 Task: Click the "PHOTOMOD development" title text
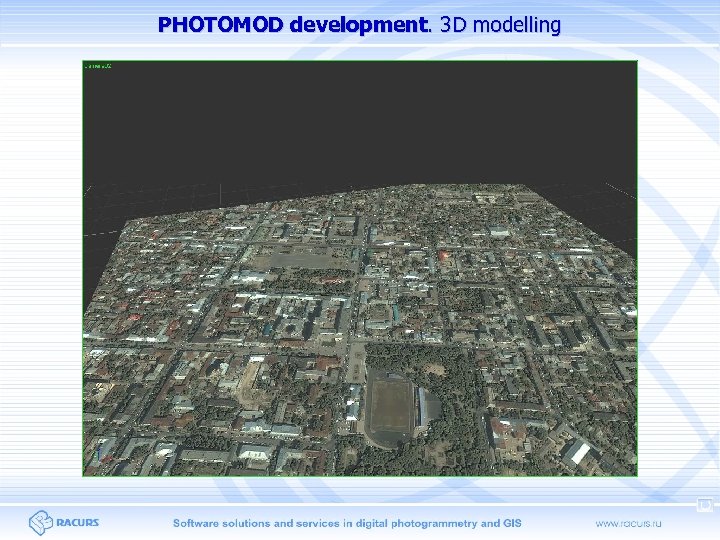(294, 25)
